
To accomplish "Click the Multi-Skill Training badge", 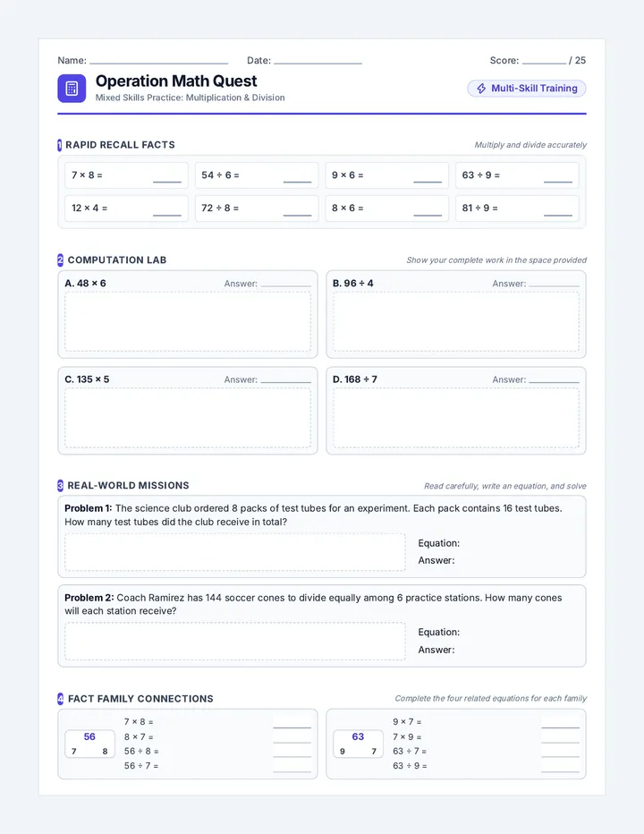I will 527,89.
